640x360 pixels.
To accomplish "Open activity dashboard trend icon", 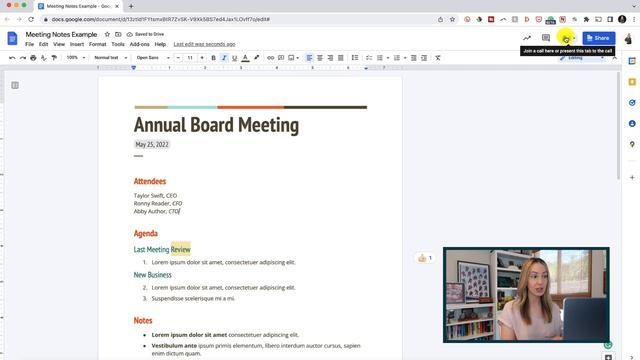I will coord(527,38).
